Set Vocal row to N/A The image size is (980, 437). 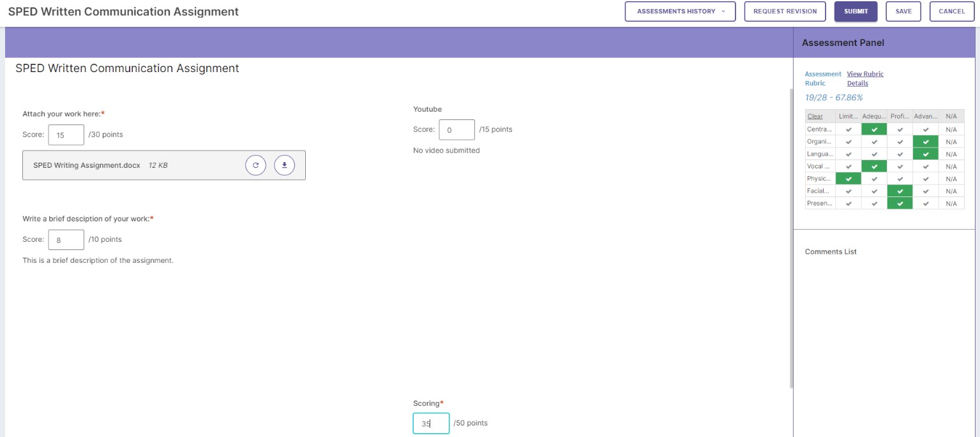tap(951, 166)
